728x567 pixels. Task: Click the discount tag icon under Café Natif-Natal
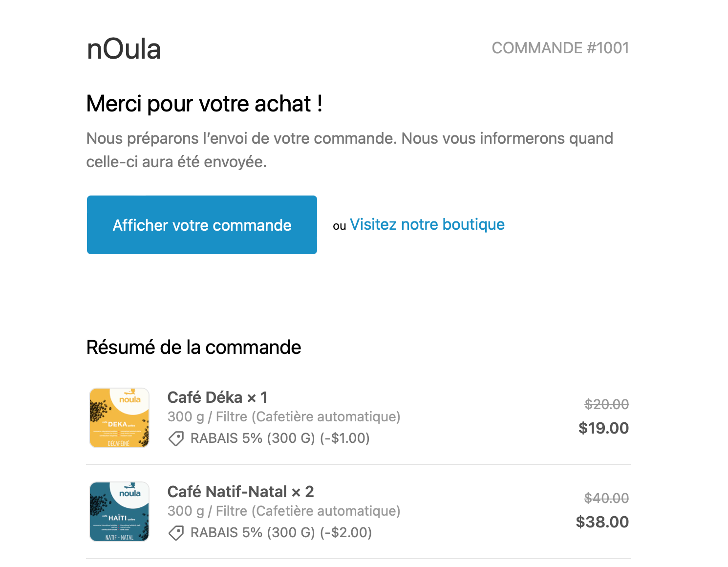click(x=176, y=533)
